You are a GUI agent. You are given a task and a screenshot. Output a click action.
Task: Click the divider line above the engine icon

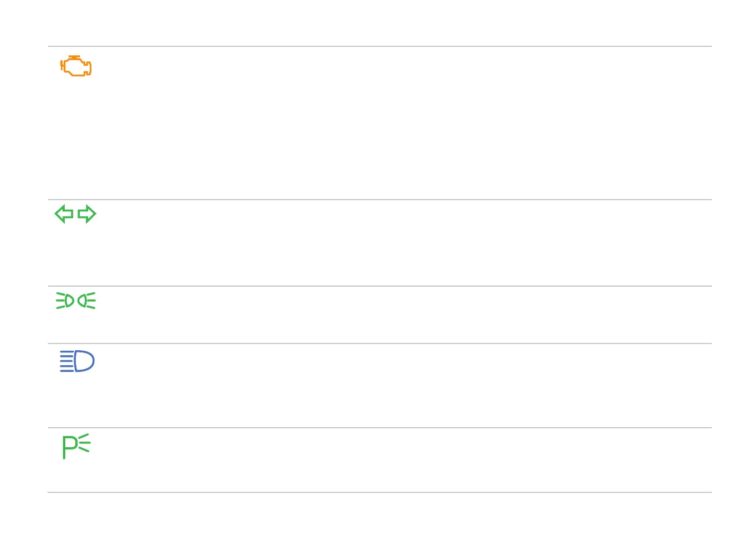pyautogui.click(x=379, y=46)
